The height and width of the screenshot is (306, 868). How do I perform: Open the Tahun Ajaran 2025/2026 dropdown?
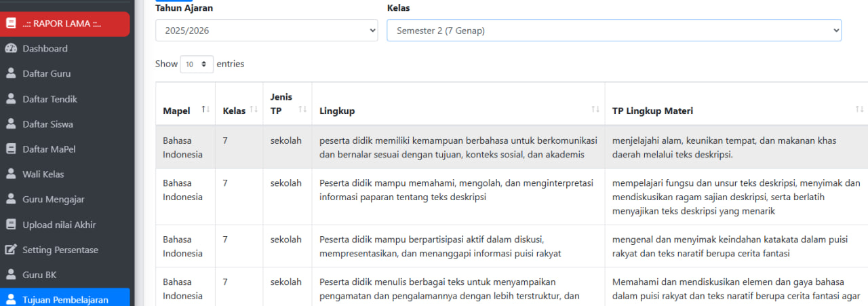(x=267, y=31)
